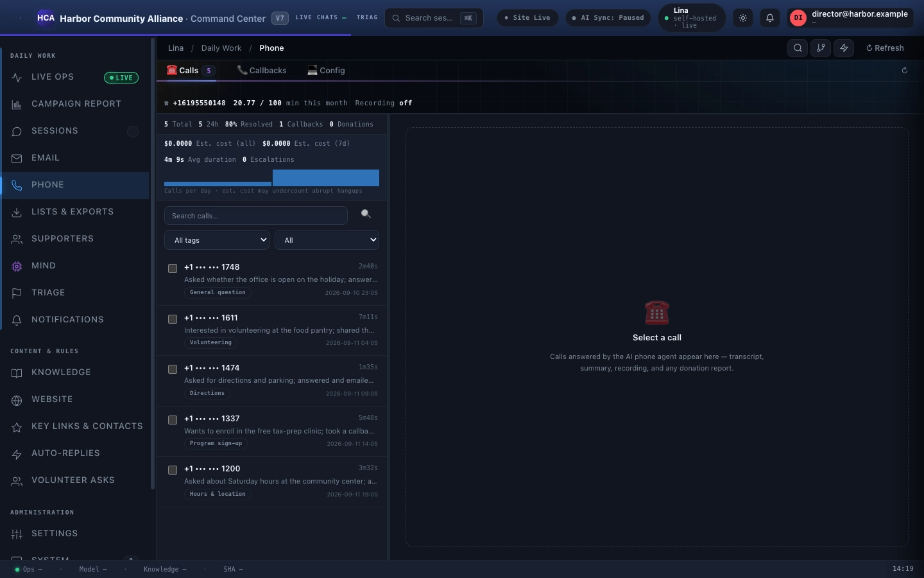Toggle the light/dark theme sun icon
This screenshot has width=924, height=578.
pos(743,18)
